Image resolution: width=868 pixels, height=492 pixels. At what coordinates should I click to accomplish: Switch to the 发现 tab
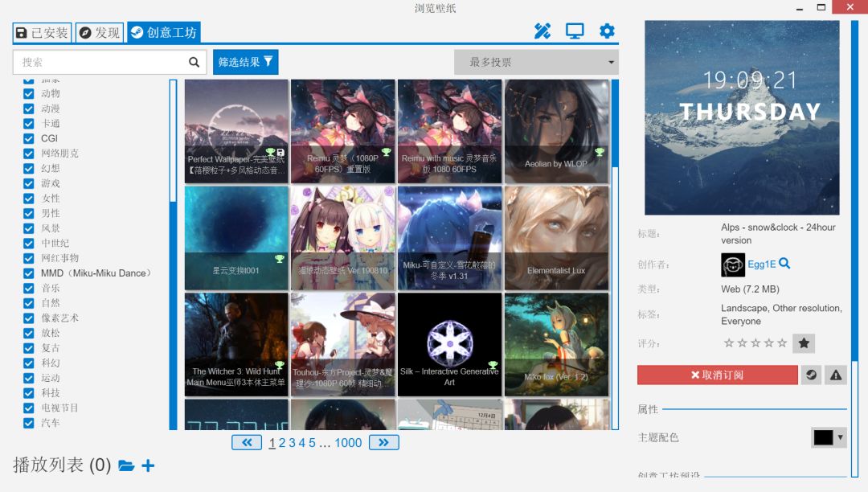[100, 33]
